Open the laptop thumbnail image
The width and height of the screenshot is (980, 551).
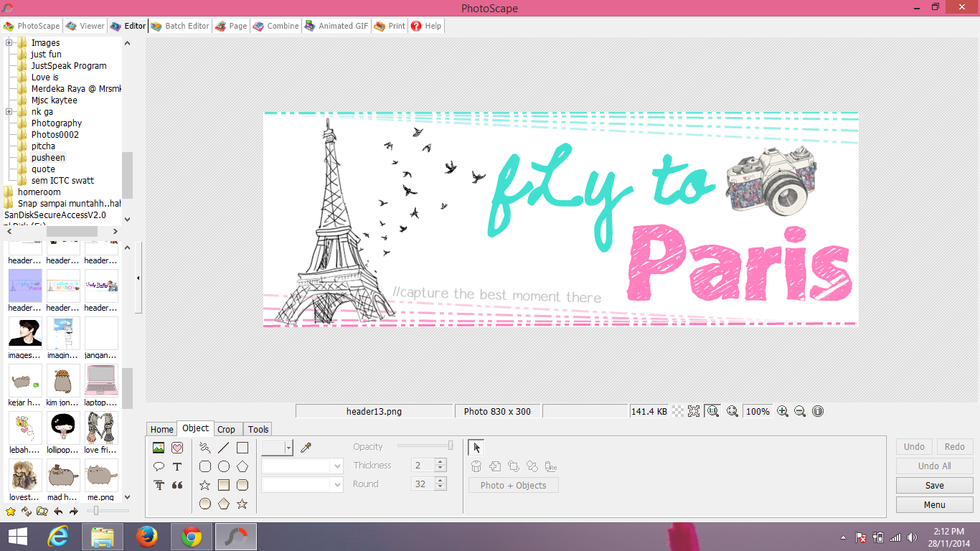click(101, 386)
